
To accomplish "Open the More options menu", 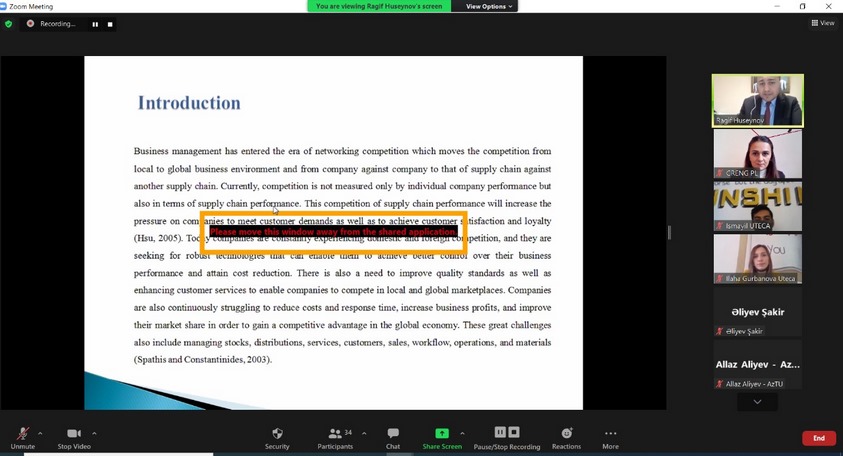I will pyautogui.click(x=610, y=435).
